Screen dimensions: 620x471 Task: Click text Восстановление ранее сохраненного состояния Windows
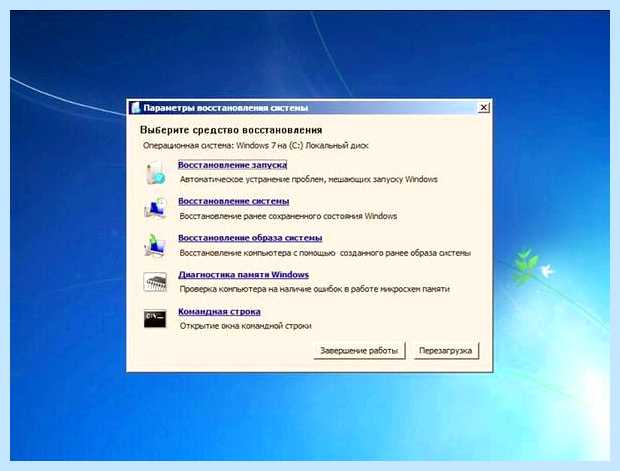tap(289, 216)
